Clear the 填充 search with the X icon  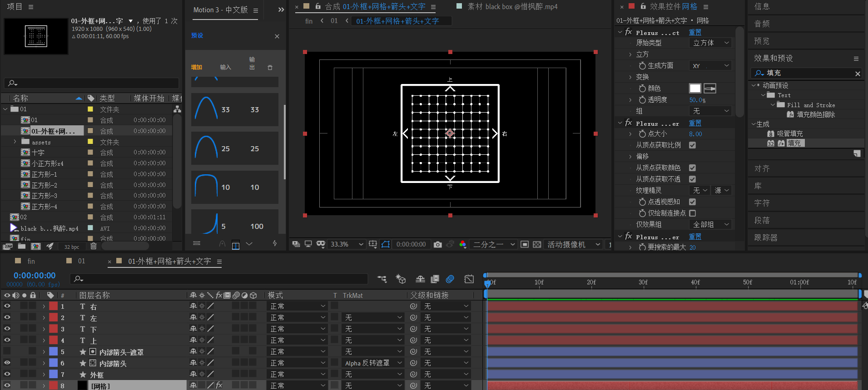(x=858, y=74)
